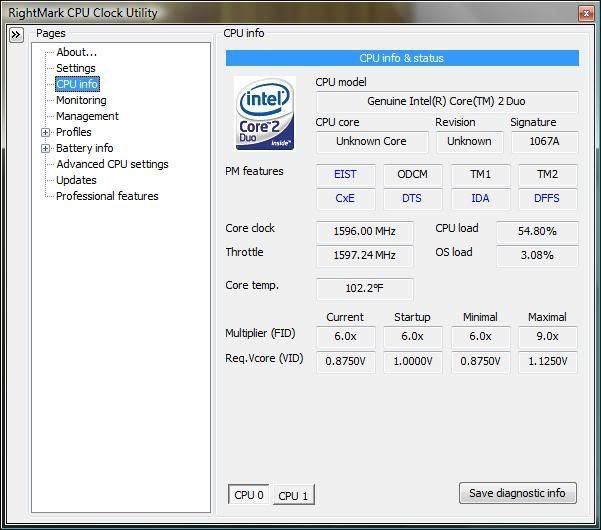601x530 pixels.
Task: Click the Current Vcore 0.8750V value
Action: [345, 361]
